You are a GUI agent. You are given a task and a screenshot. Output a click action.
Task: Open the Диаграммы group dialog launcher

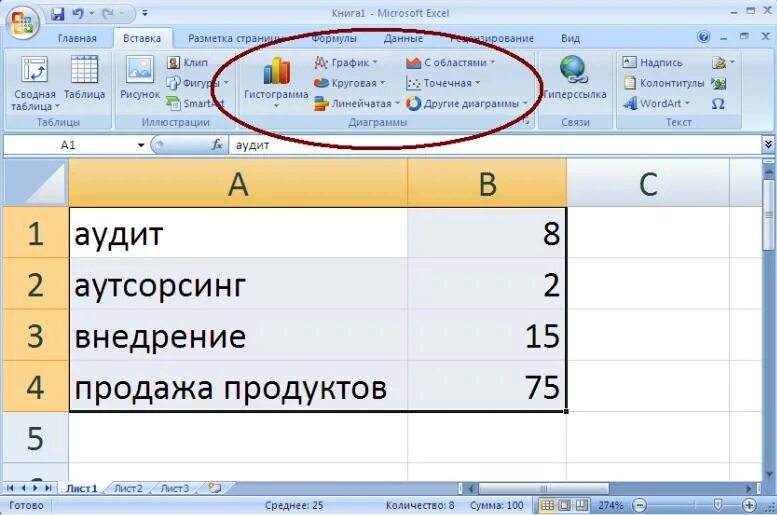pyautogui.click(x=528, y=122)
